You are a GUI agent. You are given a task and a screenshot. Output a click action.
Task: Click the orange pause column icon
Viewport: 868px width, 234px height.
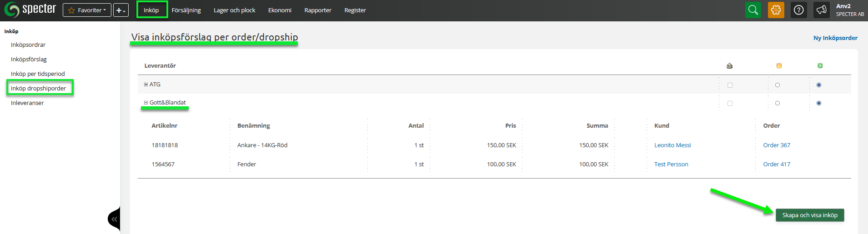pos(779,66)
